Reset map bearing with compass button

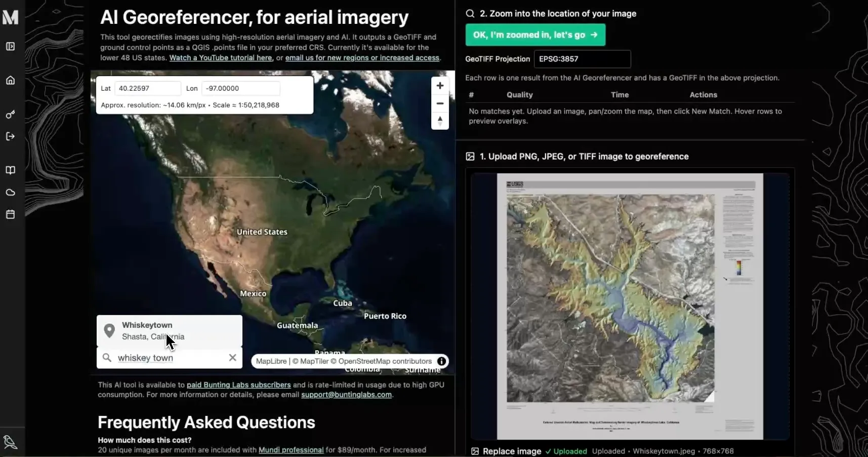coord(440,121)
